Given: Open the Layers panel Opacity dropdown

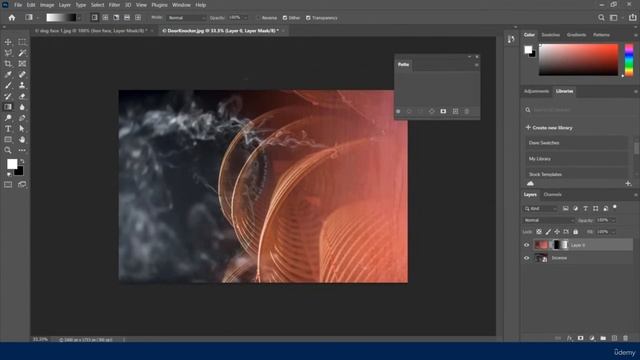Looking at the screenshot, I should click(x=613, y=220).
